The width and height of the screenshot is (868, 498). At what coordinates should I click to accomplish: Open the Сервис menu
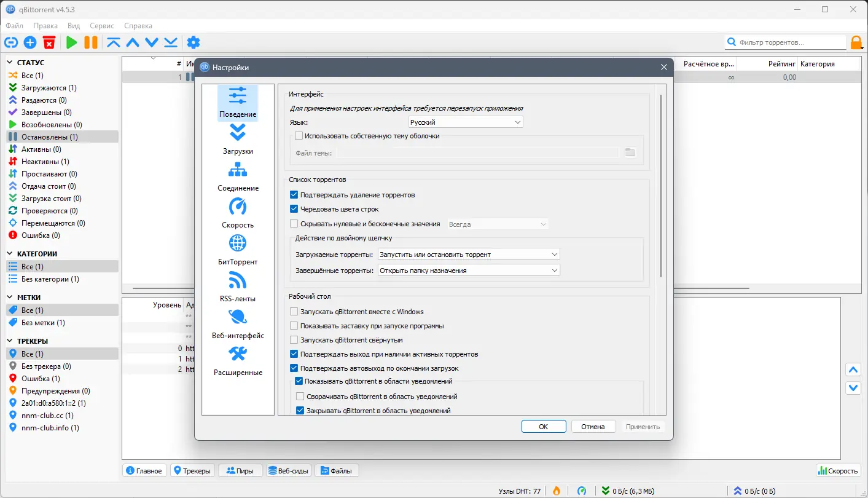(x=102, y=26)
